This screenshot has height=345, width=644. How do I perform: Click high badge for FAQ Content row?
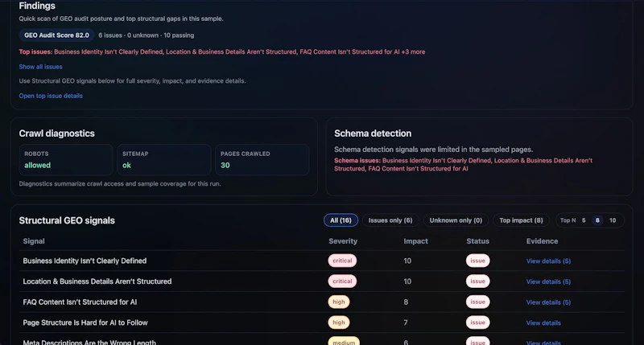pos(339,302)
